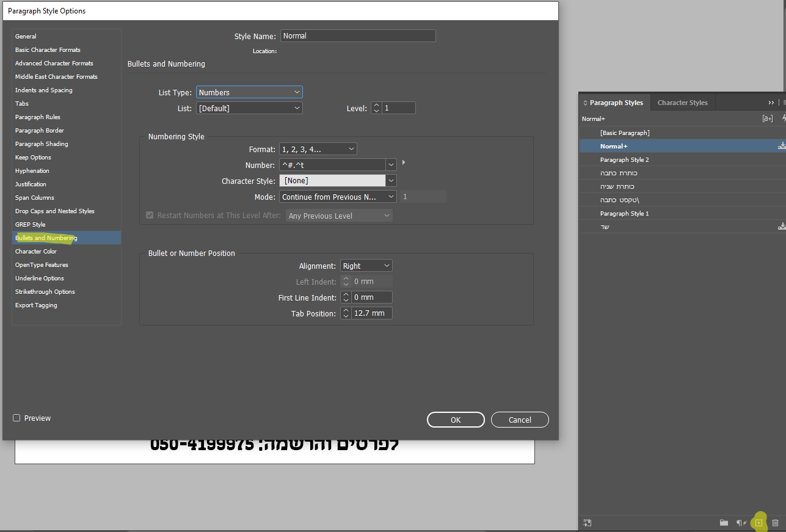Viewport: 786px width, 532px height.
Task: Open Advanced Character Formats category
Action: tap(67, 64)
